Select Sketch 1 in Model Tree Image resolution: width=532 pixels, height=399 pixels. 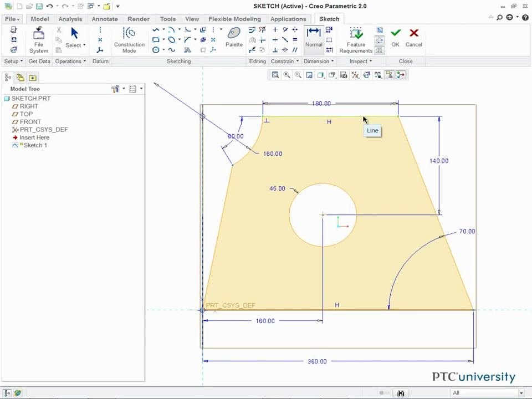point(30,145)
